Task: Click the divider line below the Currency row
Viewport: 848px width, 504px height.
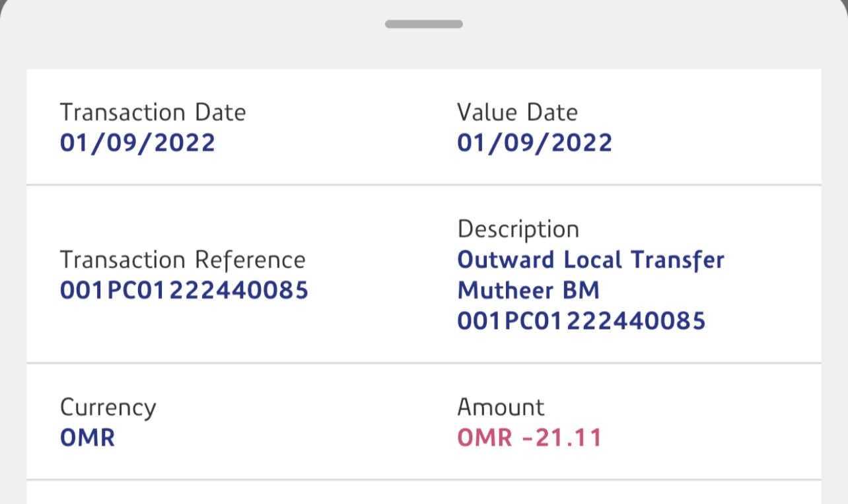Action: click(423, 480)
